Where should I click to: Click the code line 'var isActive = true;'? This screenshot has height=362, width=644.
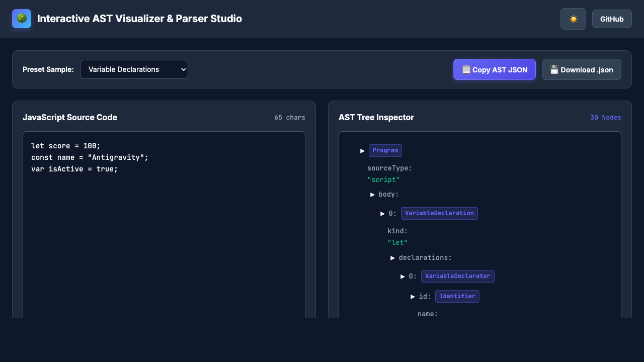(x=74, y=169)
